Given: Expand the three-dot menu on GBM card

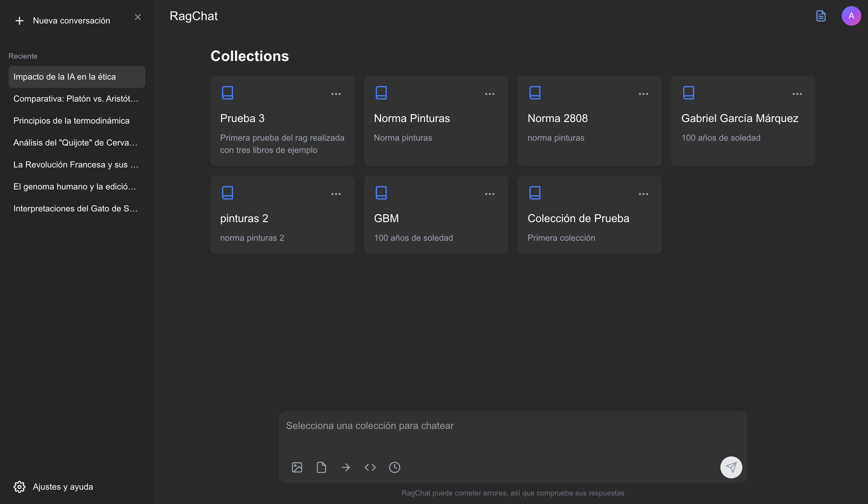Looking at the screenshot, I should 490,194.
